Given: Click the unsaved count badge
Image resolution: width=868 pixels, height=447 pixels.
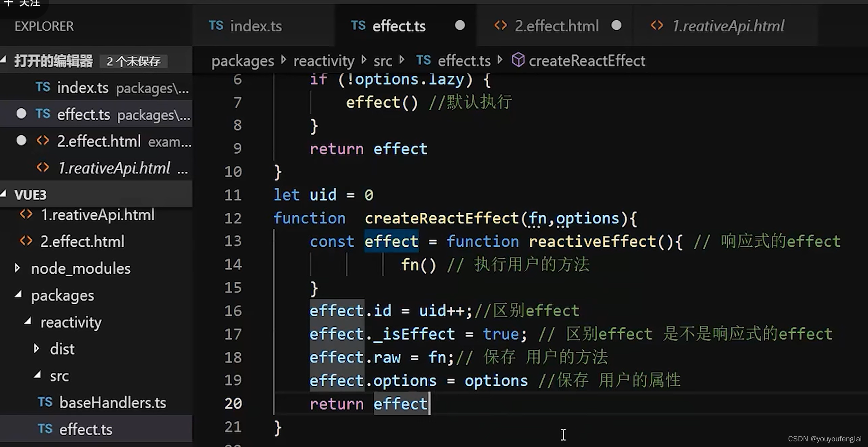Looking at the screenshot, I should pyautogui.click(x=133, y=61).
